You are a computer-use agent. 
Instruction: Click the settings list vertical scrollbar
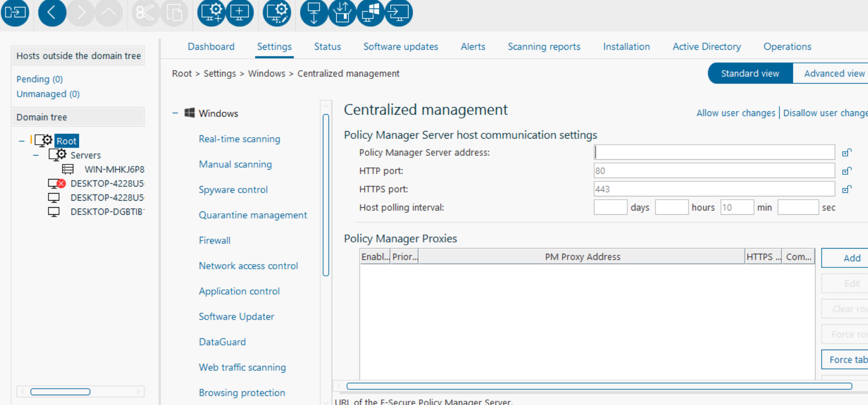tap(326, 195)
